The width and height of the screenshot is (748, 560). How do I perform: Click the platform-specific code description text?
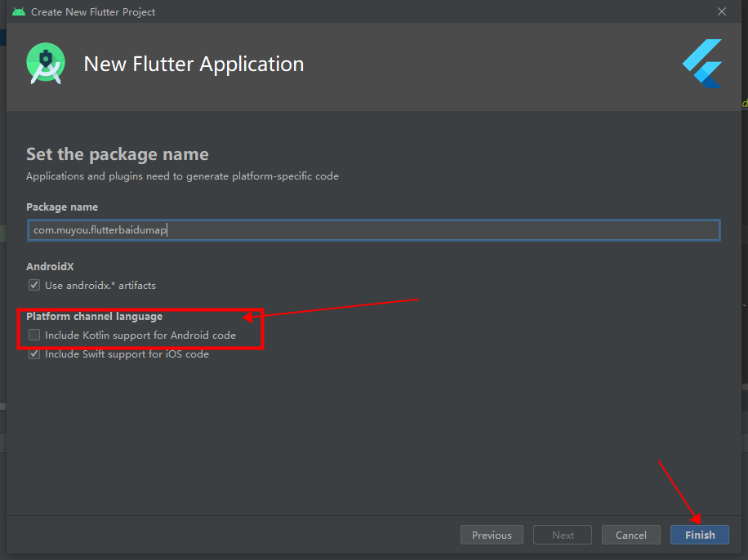click(x=182, y=176)
